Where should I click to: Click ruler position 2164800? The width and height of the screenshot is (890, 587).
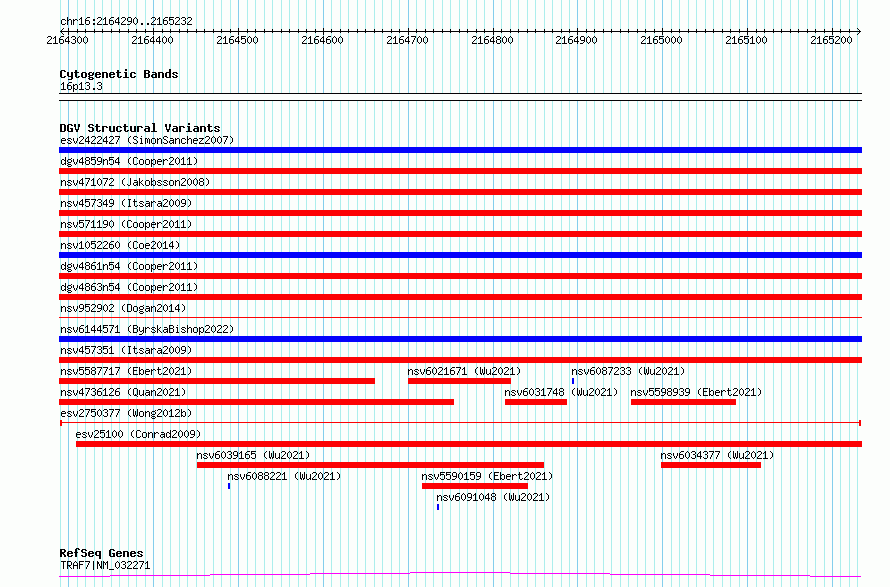coord(492,40)
